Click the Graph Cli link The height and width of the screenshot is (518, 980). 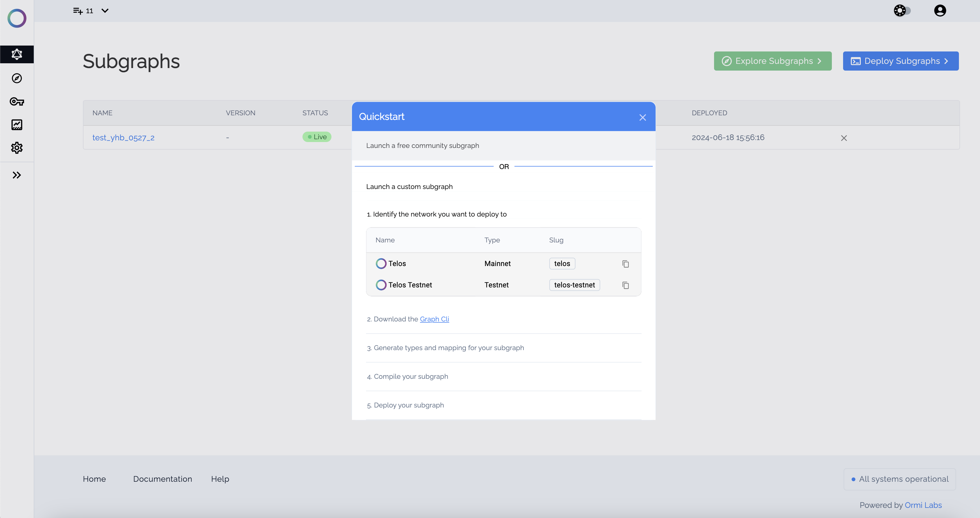434,319
